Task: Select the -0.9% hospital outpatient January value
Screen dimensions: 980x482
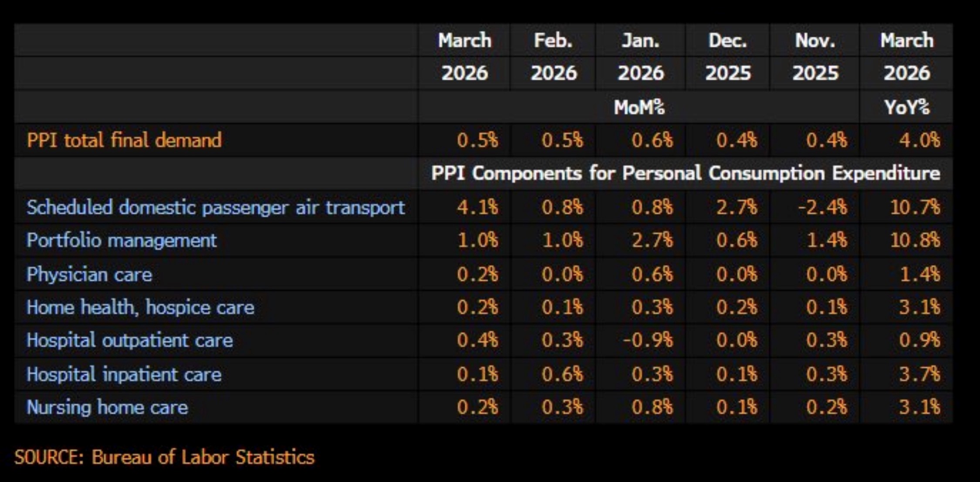Action: 648,340
